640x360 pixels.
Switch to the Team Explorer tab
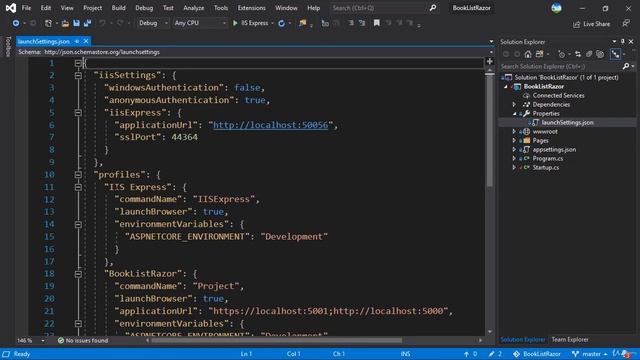[570, 340]
